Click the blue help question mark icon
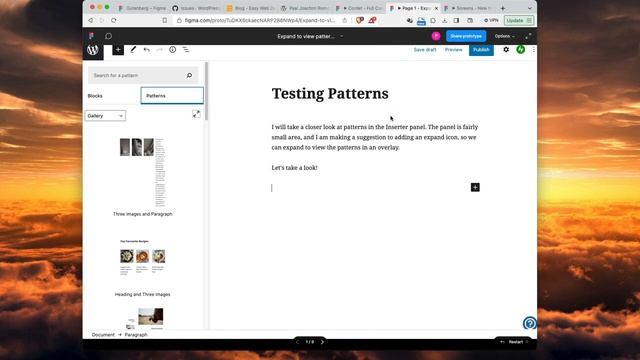This screenshot has width=640, height=360. pos(530,323)
